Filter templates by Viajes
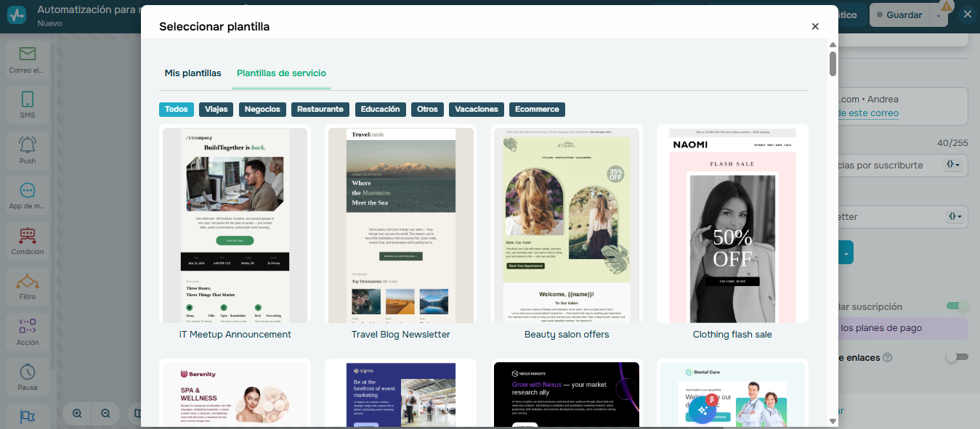 pos(216,110)
